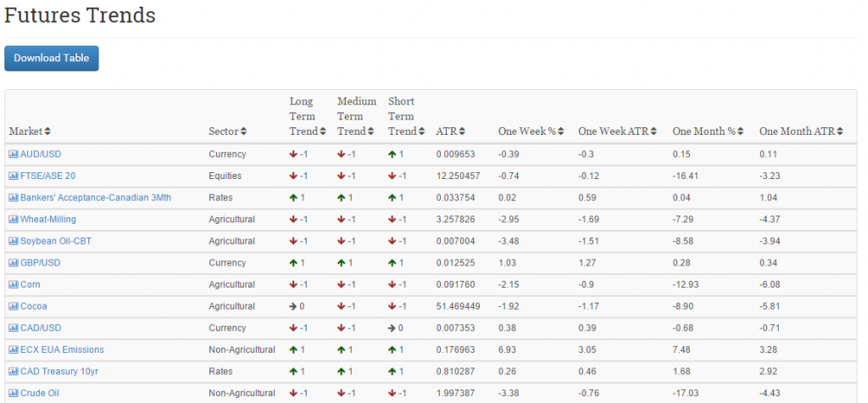The width and height of the screenshot is (868, 403).
Task: Open the Crude Oil market link
Action: pyautogui.click(x=40, y=393)
